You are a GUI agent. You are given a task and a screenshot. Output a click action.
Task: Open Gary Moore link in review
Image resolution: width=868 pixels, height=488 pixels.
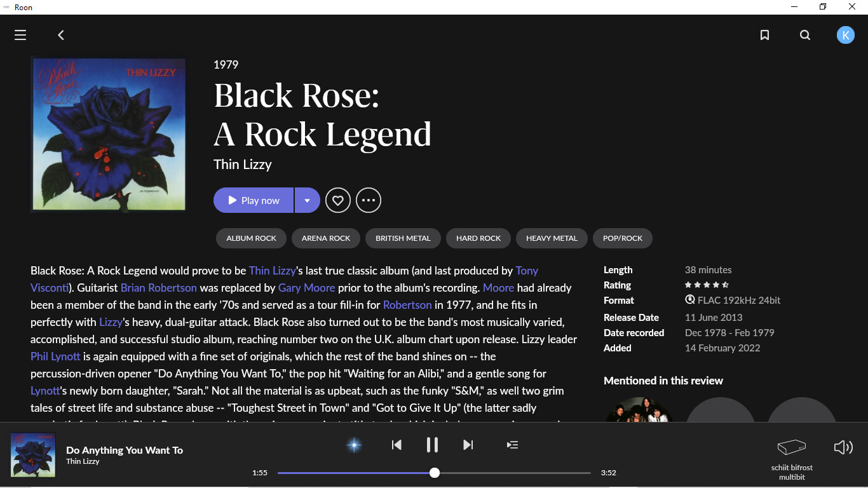point(306,288)
